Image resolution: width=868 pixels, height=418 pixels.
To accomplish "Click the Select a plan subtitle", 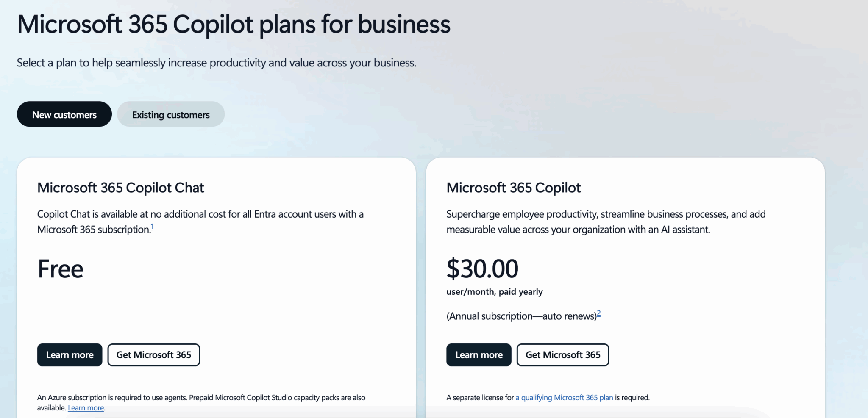I will tap(216, 63).
